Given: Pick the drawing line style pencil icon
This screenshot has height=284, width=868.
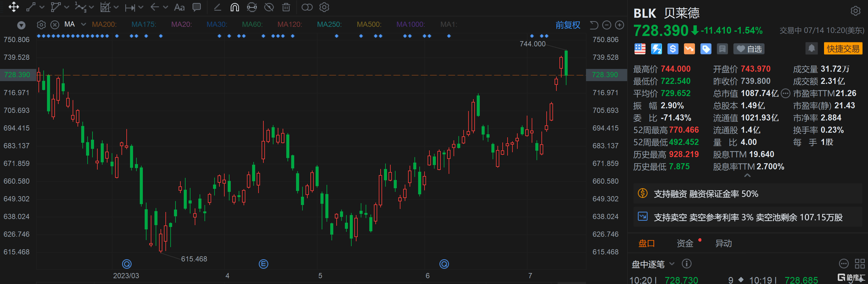Looking at the screenshot, I should tap(217, 7).
